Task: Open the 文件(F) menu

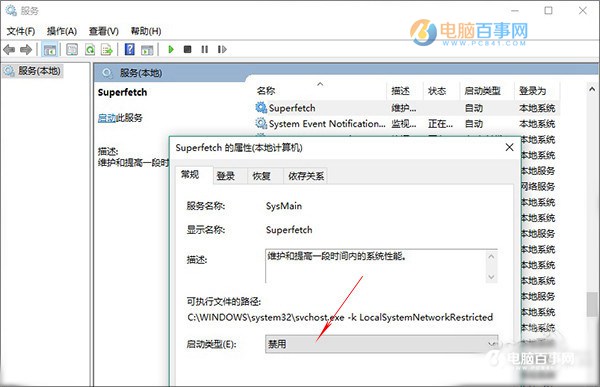Action: point(21,31)
